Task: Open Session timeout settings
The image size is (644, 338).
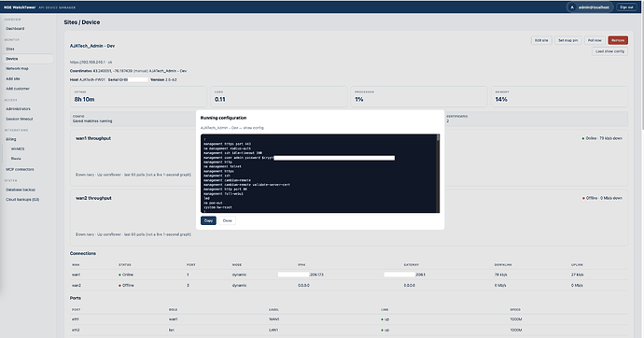Action: click(20, 119)
